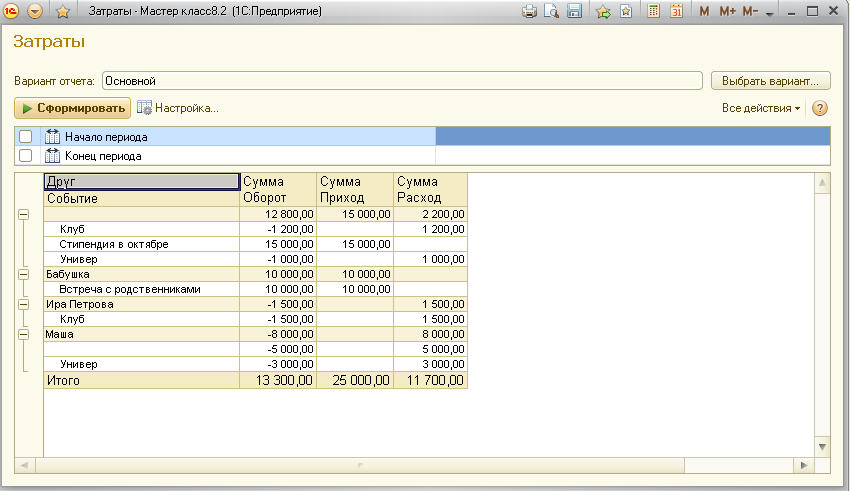
Task: Click the Calculator icon in title bar
Action: (x=653, y=11)
